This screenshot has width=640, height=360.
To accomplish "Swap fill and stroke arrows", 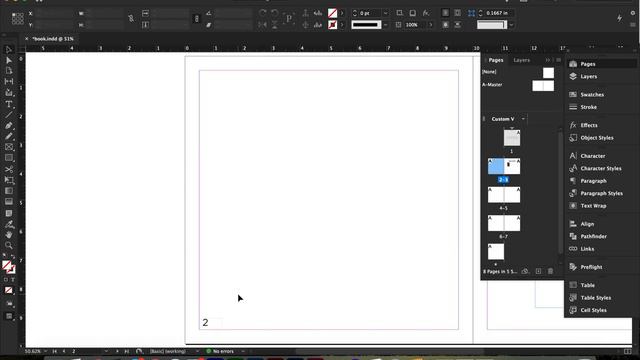I will click(x=13, y=257).
